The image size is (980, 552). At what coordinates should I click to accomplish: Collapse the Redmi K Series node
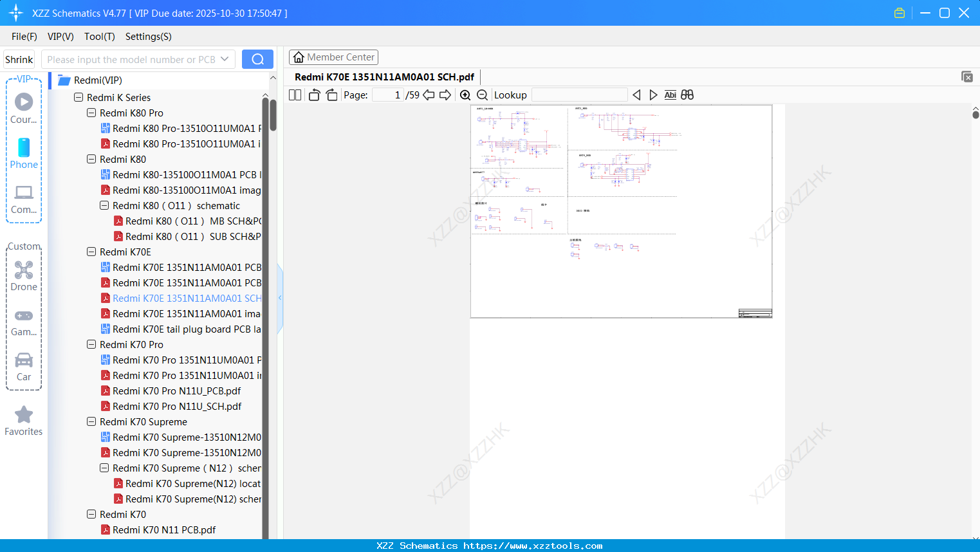pyautogui.click(x=79, y=97)
